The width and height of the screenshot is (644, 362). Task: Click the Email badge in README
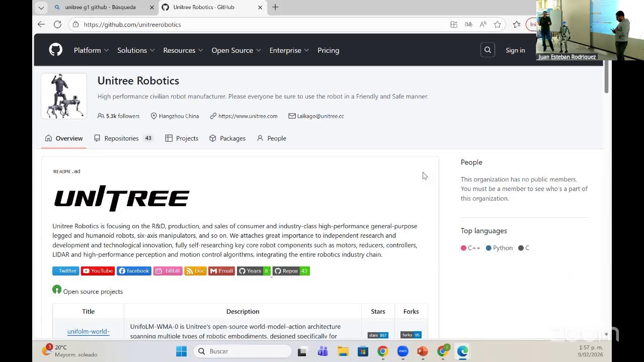tap(221, 271)
